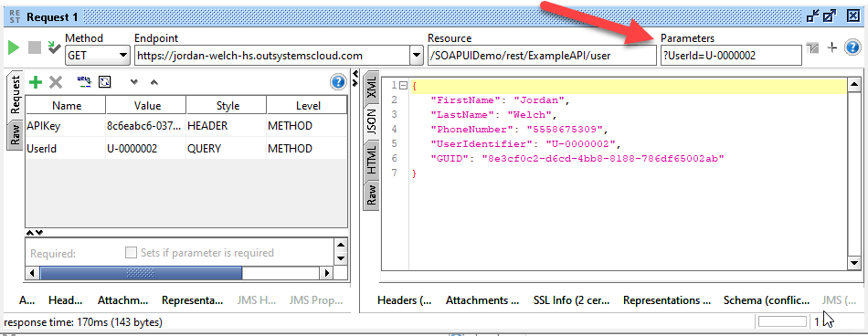Open response Representations tab
Image resolution: width=868 pixels, height=336 pixels.
(667, 300)
